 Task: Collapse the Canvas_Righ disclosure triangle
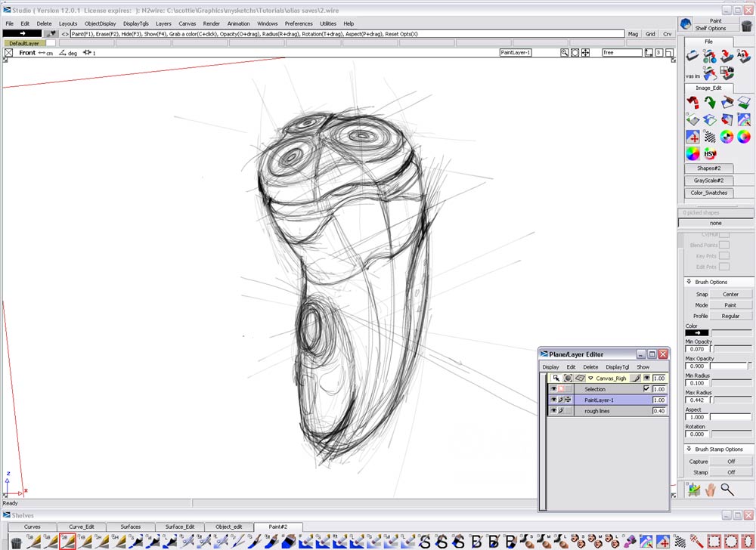(590, 378)
